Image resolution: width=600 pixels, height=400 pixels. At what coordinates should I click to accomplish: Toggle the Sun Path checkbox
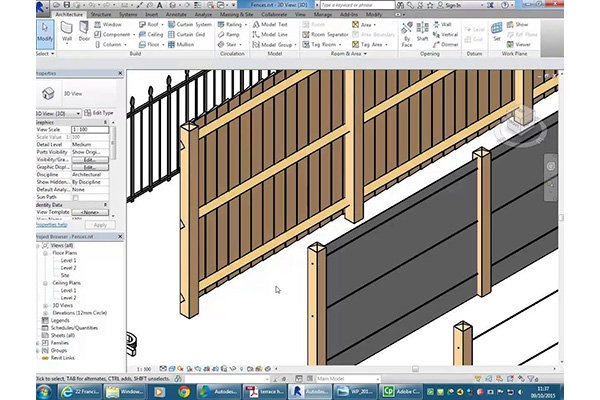pyautogui.click(x=75, y=198)
